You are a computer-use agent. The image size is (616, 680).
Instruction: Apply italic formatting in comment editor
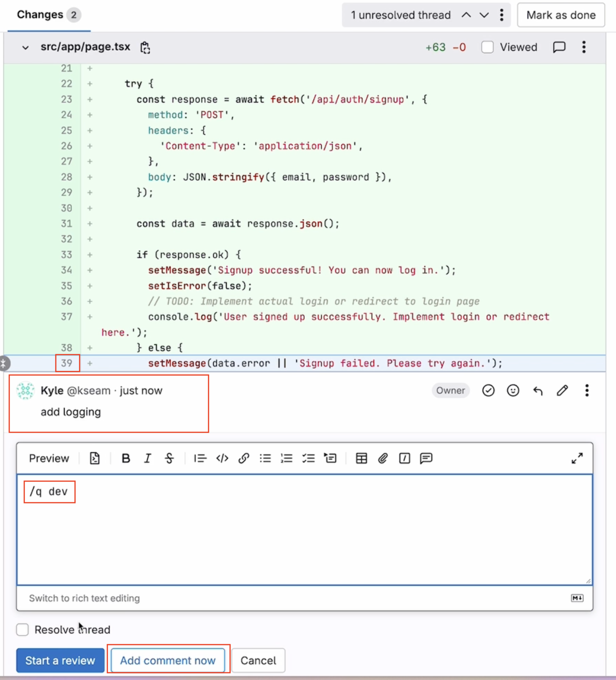(x=147, y=458)
